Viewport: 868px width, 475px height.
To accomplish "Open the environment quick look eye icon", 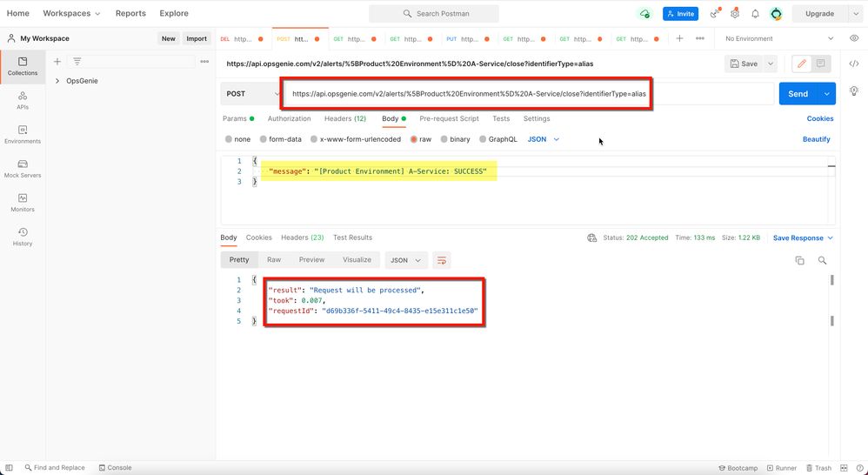I will pyautogui.click(x=854, y=38).
